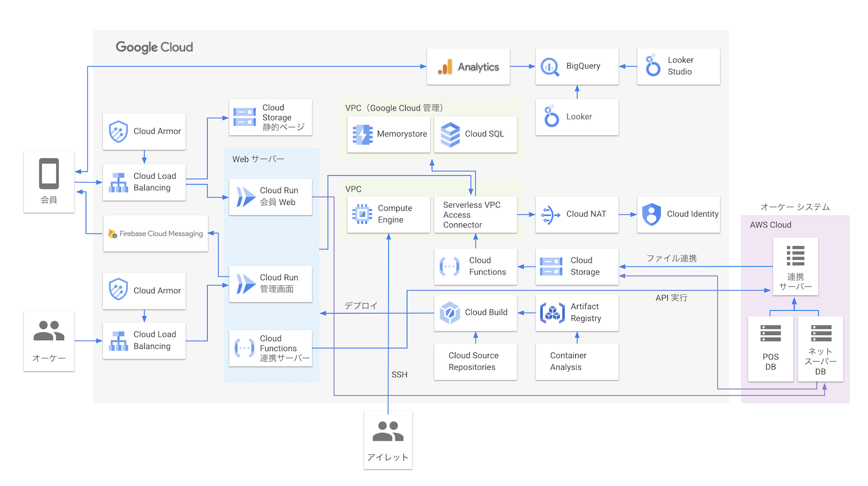Click the Looker Studio icon

653,65
